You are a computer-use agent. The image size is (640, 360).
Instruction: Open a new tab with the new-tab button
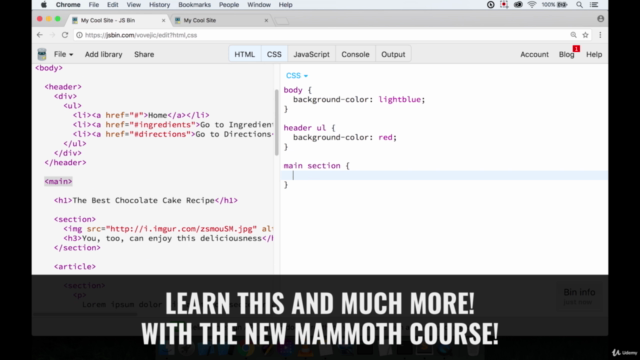coord(282,21)
